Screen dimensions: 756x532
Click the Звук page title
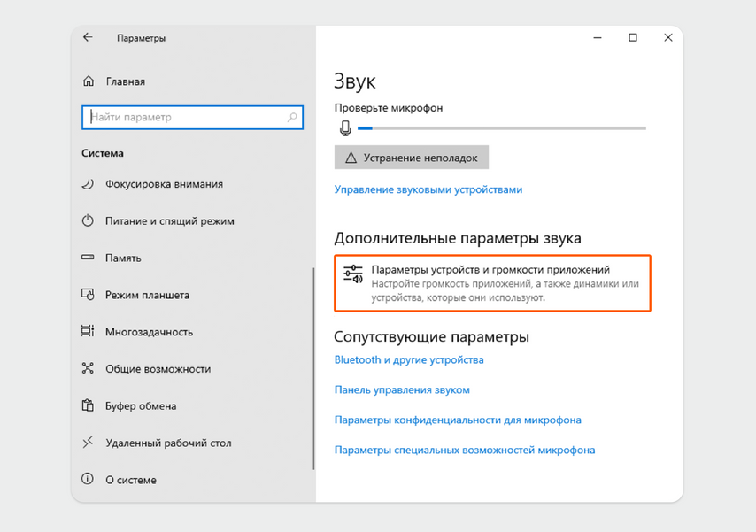(x=354, y=81)
